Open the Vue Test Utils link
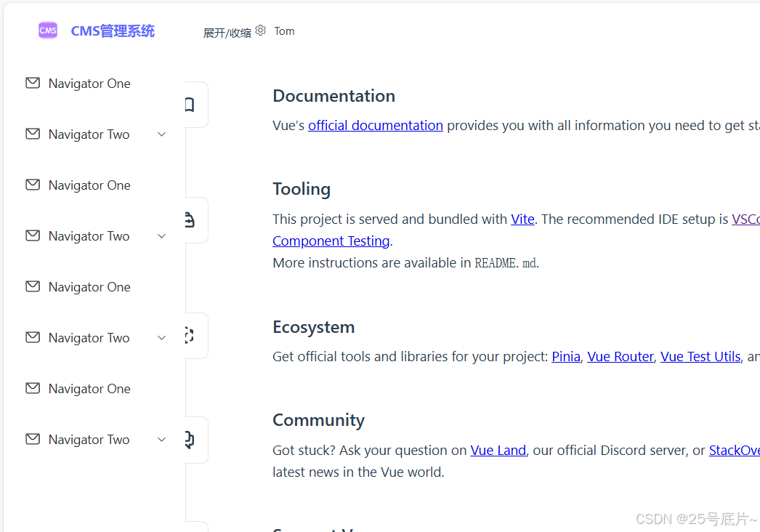 pos(700,357)
